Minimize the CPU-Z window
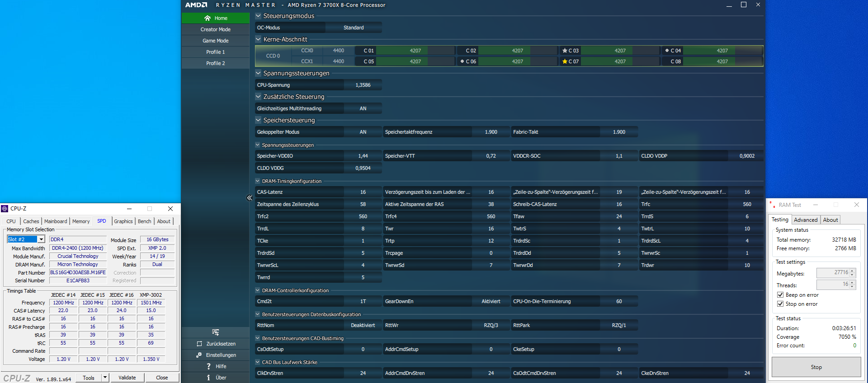This screenshot has width=868, height=383. [129, 209]
